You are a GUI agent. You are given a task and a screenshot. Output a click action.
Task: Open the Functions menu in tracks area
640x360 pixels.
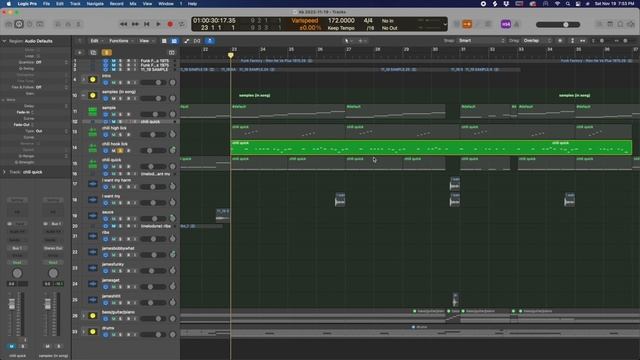120,41
